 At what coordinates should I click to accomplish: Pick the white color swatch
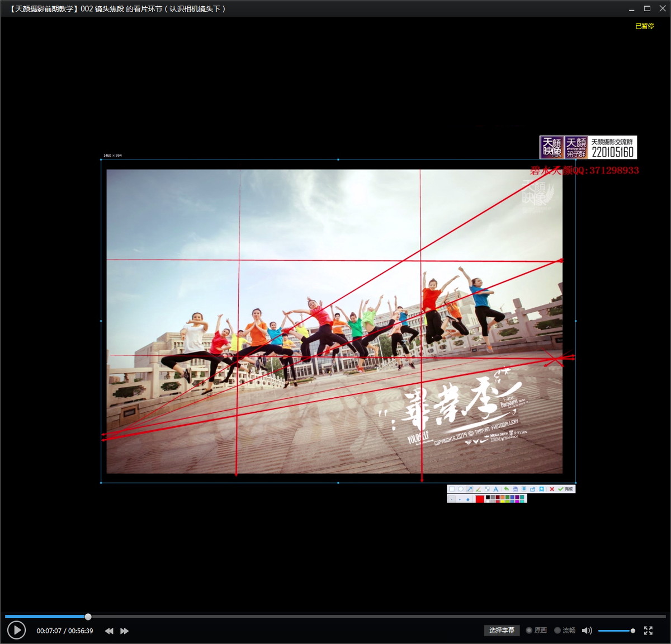point(488,501)
